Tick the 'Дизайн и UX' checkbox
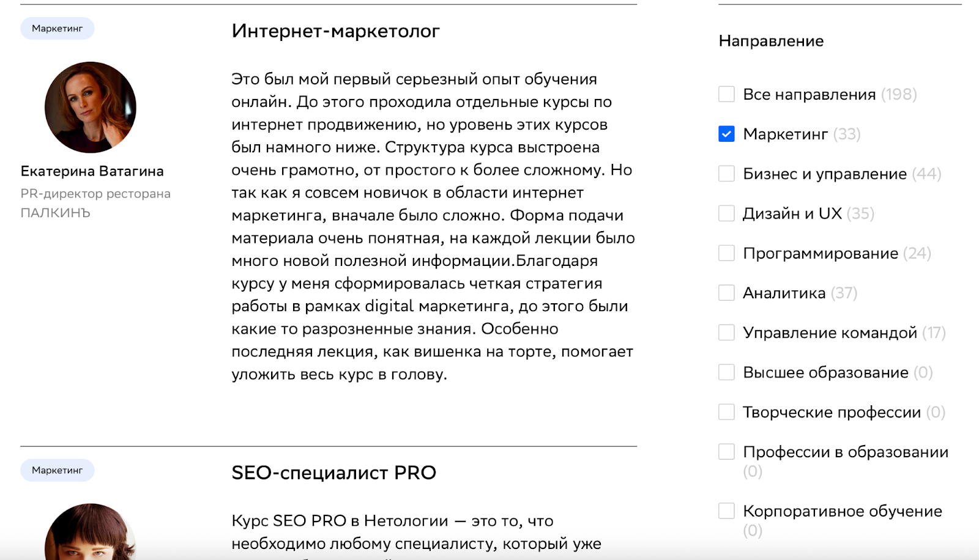979x560 pixels. pos(726,213)
